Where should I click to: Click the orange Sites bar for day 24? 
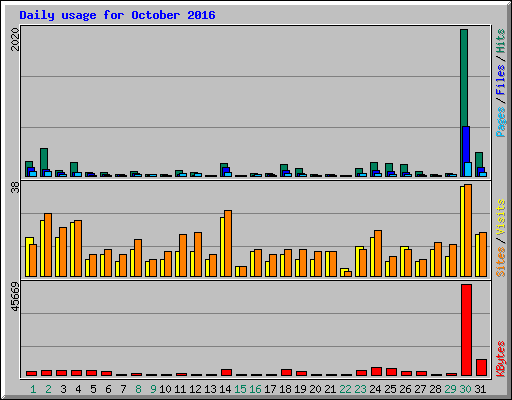point(378,253)
